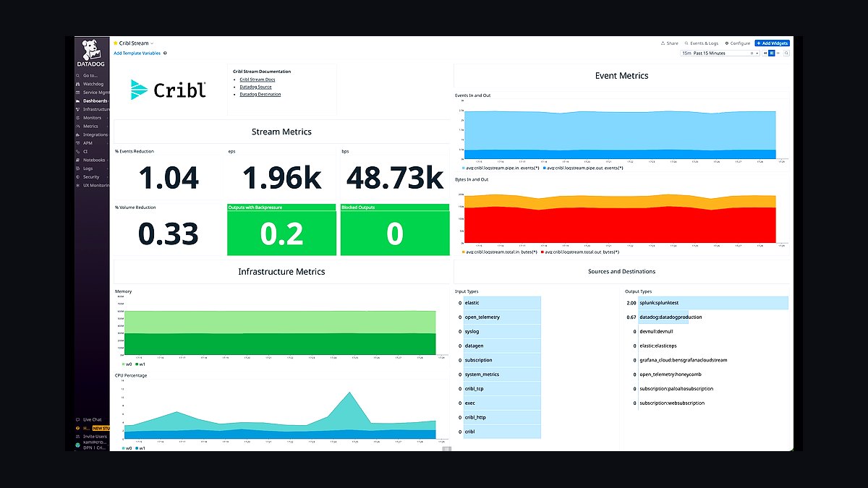Toggle the pipe.in_events legend entry
This screenshot has width=868, height=488.
[x=499, y=167]
